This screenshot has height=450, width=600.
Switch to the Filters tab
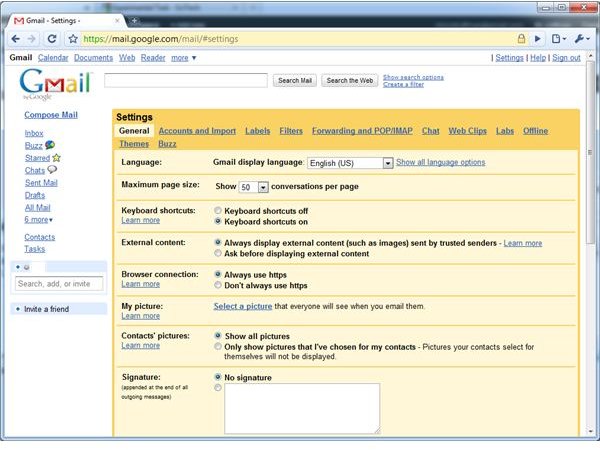(x=291, y=131)
